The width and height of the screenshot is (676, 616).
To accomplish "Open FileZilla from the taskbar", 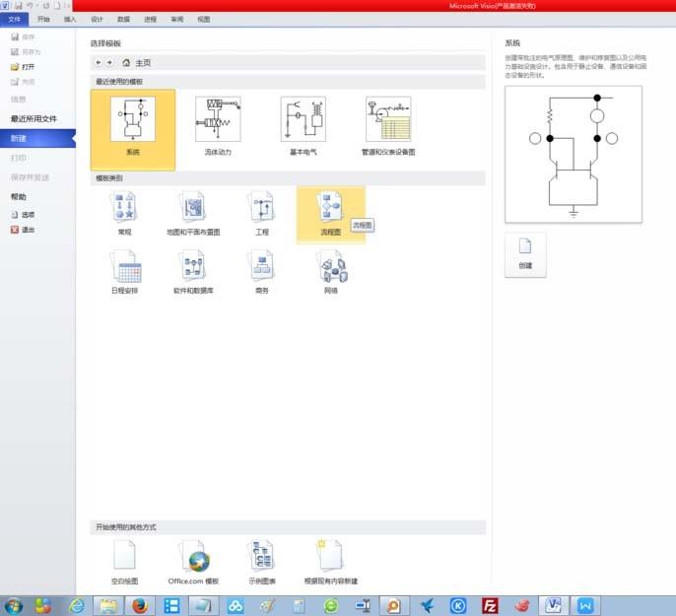I will [x=490, y=606].
